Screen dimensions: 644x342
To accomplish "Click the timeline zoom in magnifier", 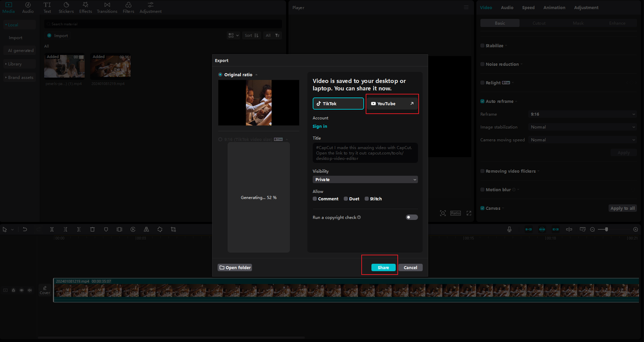I will point(635,229).
